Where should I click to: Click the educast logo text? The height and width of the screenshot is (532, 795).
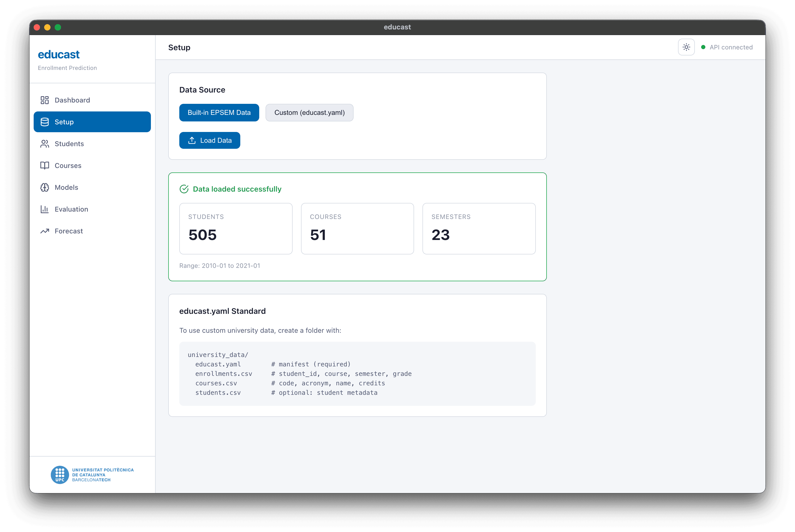tap(59, 54)
